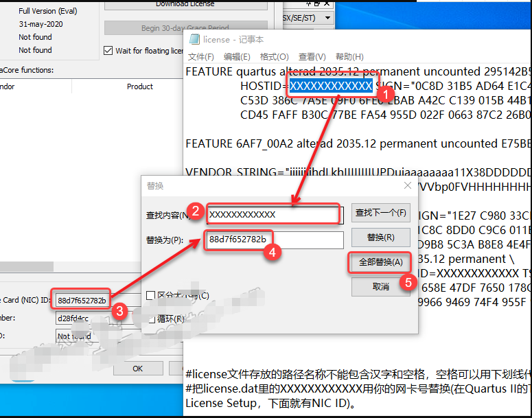Screen dimensions: 532x418
Task: Click the 'FEATURE 6AF7_00A2 alterad' line
Action: click(x=358, y=143)
